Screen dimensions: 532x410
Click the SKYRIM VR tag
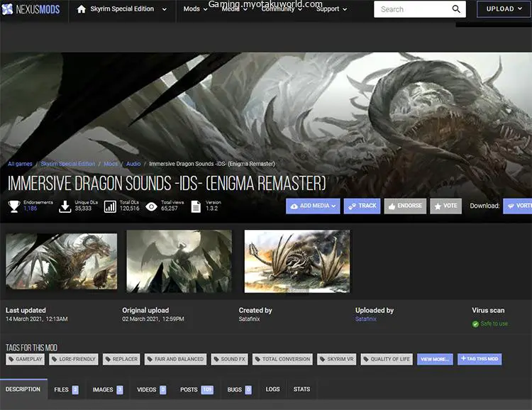coord(337,359)
